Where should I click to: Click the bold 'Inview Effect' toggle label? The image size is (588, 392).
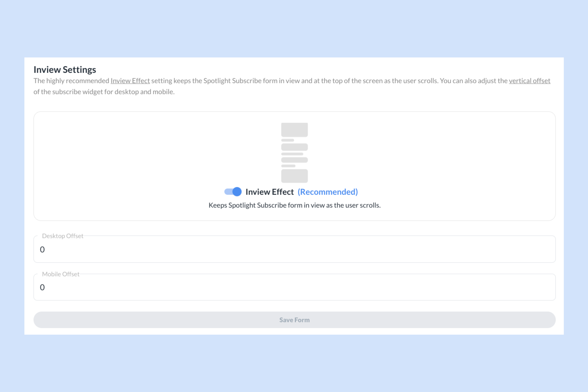(270, 192)
